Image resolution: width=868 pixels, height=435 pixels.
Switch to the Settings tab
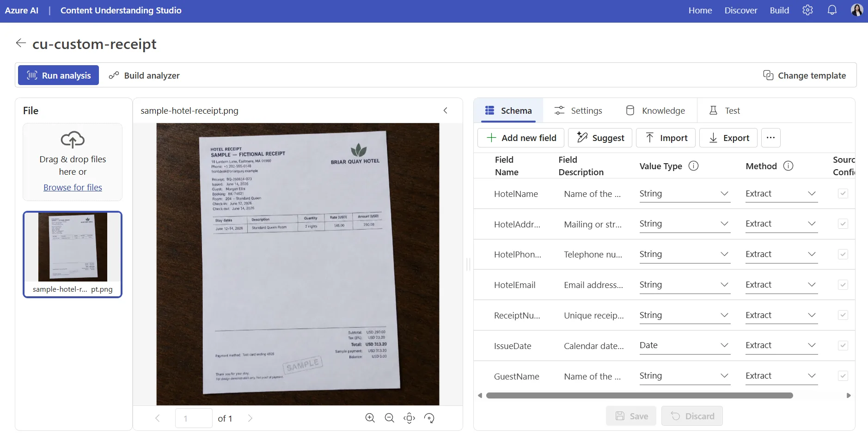click(x=578, y=110)
